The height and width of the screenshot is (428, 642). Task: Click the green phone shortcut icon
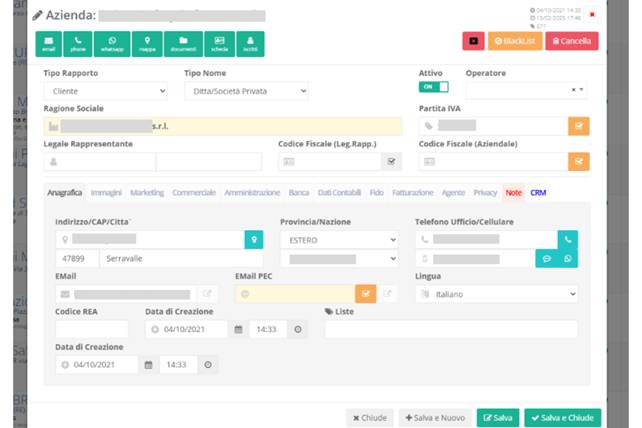78,43
